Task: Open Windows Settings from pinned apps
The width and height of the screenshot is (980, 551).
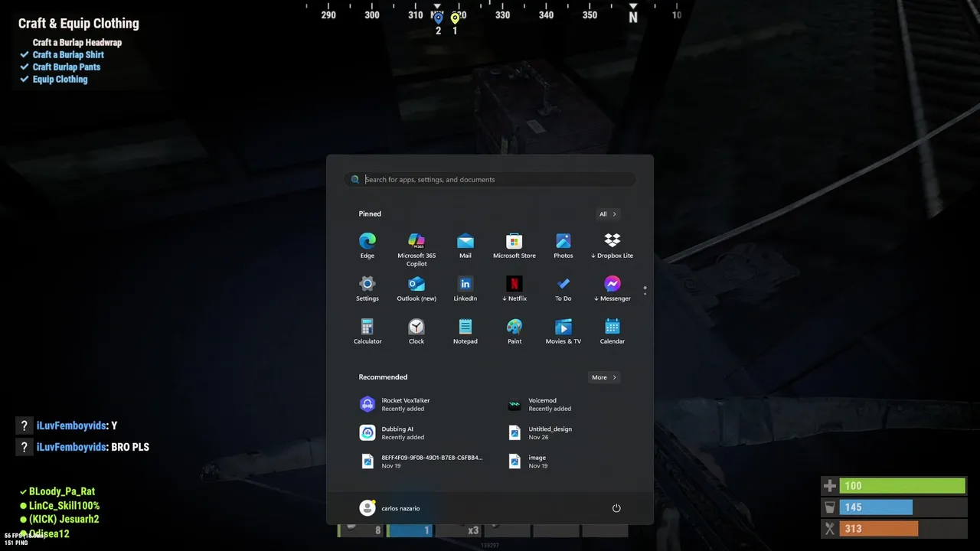Action: [367, 289]
